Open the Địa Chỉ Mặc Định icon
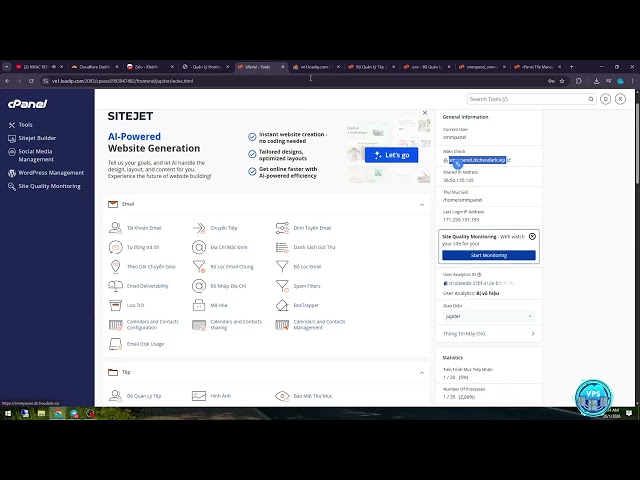The image size is (640, 480). point(199,247)
